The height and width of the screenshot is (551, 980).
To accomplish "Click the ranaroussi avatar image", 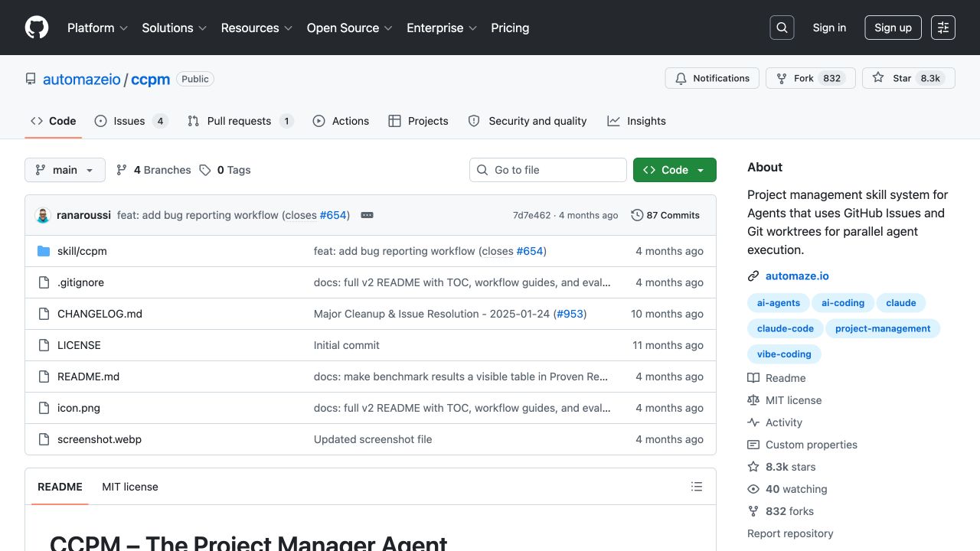I will (42, 215).
